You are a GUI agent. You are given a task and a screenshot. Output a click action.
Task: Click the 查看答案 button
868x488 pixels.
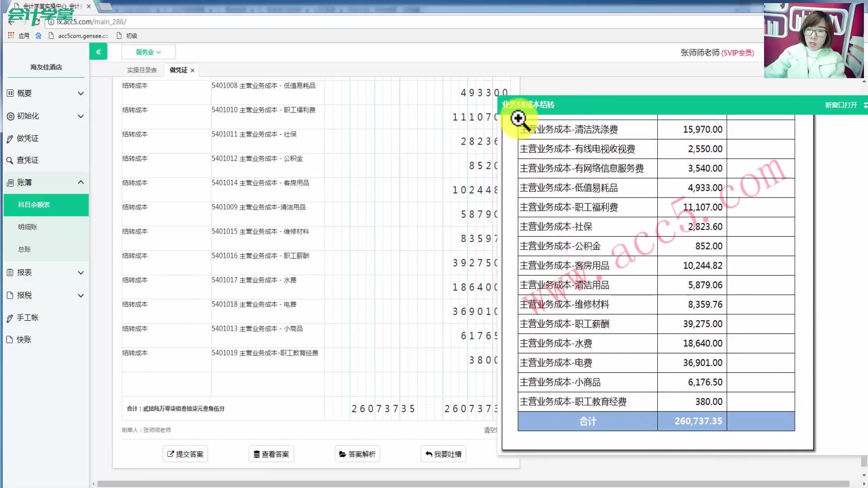click(x=271, y=454)
